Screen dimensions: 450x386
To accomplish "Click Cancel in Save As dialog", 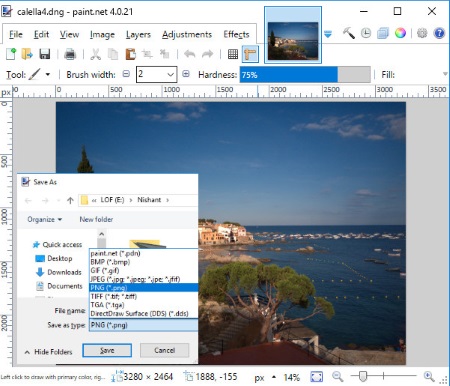I will (x=164, y=350).
